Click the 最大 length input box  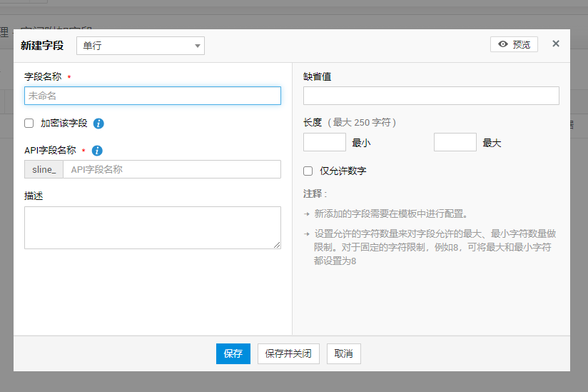pyautogui.click(x=455, y=142)
